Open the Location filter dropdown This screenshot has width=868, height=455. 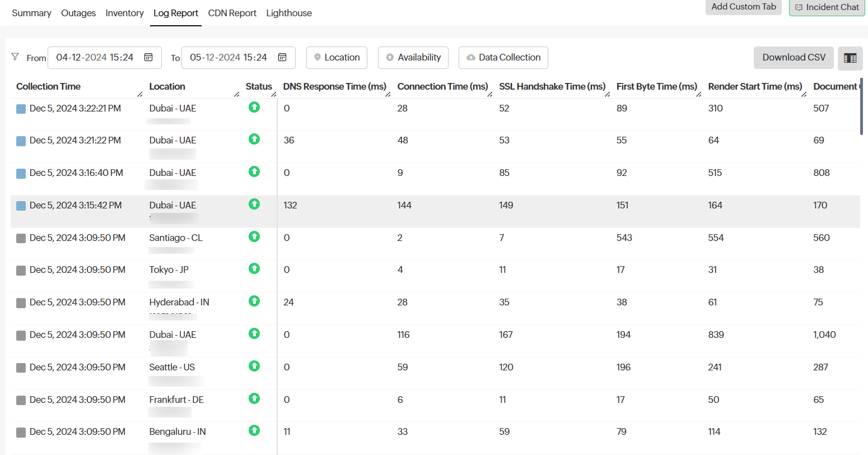(x=337, y=58)
